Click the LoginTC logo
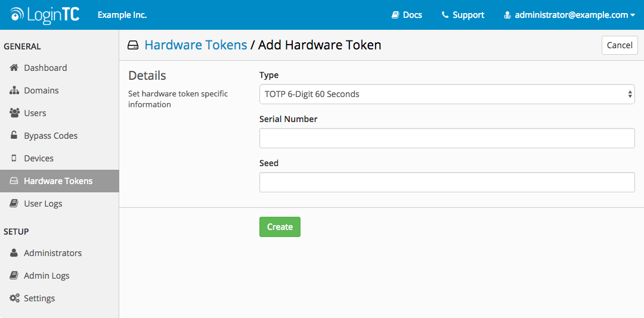 45,15
